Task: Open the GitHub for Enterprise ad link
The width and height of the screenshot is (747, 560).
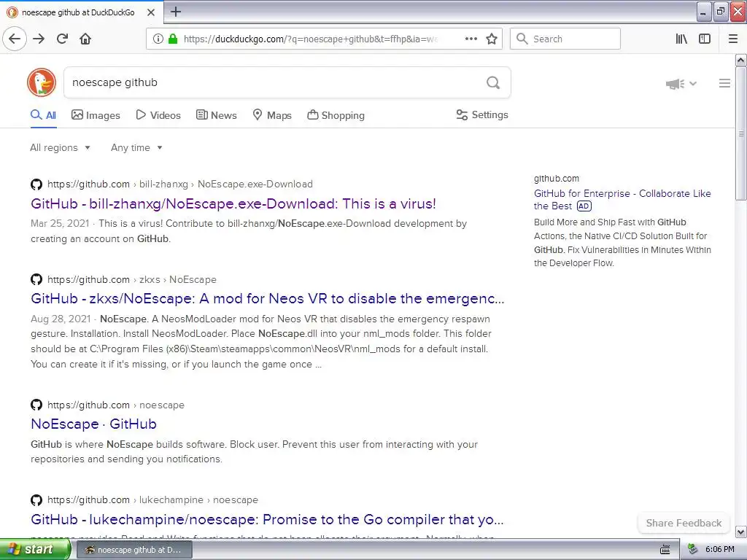Action: point(622,200)
